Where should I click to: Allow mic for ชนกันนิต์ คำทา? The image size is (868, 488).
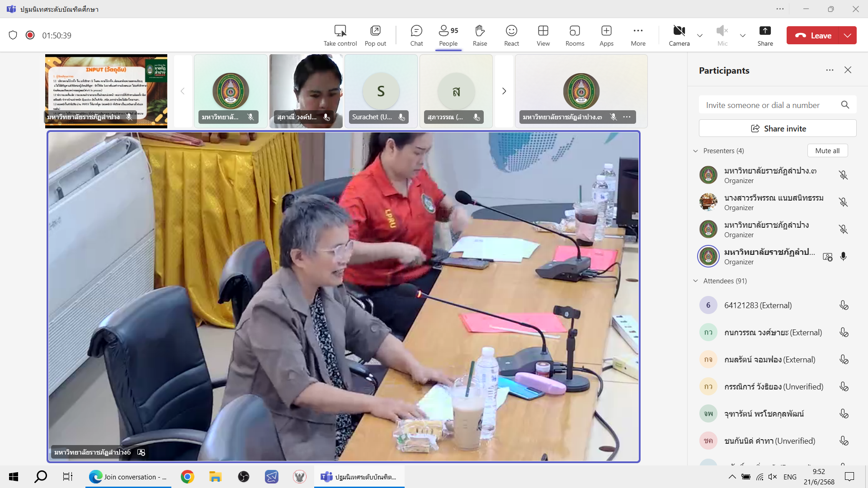coord(844,441)
